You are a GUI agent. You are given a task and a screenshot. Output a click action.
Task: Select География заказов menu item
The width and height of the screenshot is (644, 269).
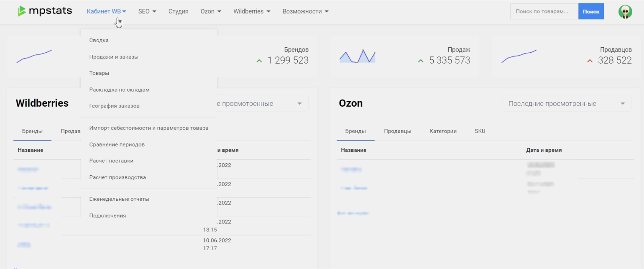[x=114, y=106]
